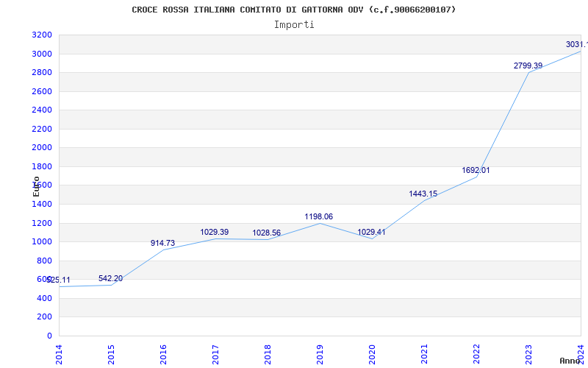Click the 1400 y-axis label
The height and width of the screenshot is (368, 588).
(42, 205)
